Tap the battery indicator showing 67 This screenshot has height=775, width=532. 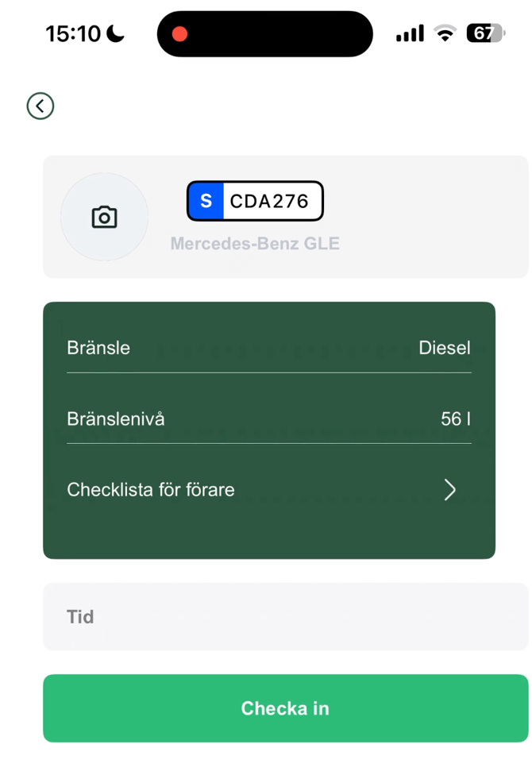[484, 33]
